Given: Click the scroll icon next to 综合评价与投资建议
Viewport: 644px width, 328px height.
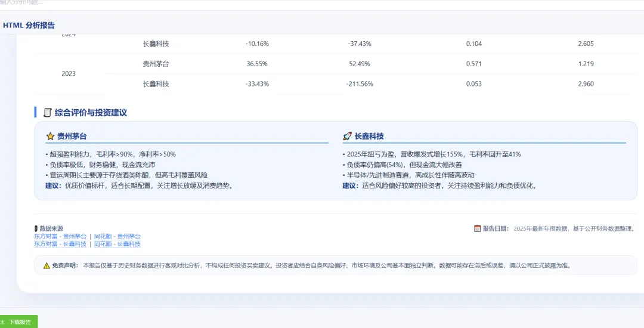Looking at the screenshot, I should [x=47, y=112].
